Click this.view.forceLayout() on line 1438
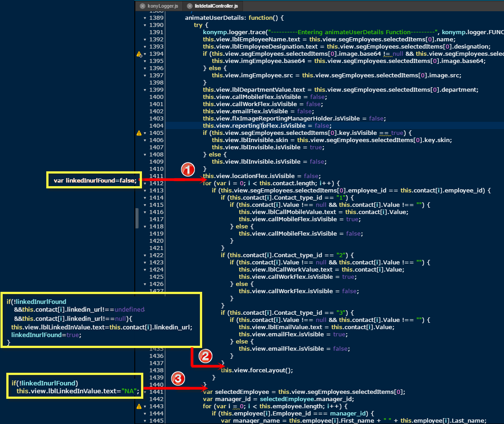The height and width of the screenshot is (424, 504). [x=257, y=370]
